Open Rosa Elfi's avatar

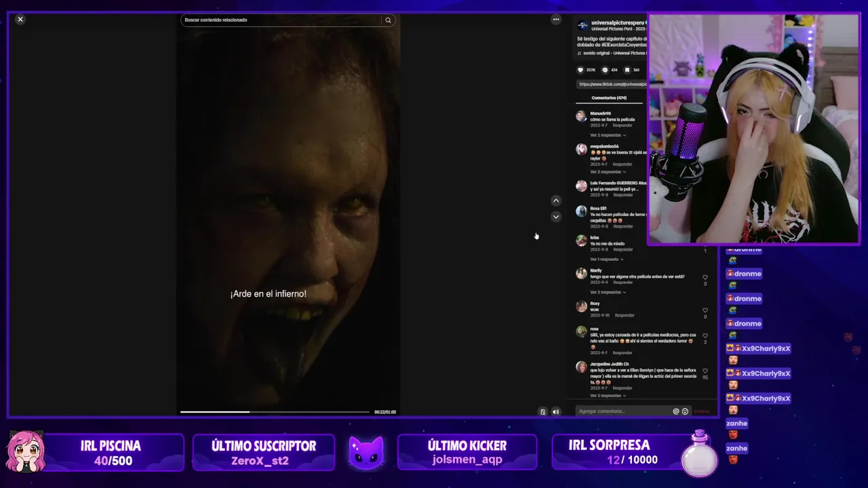581,211
